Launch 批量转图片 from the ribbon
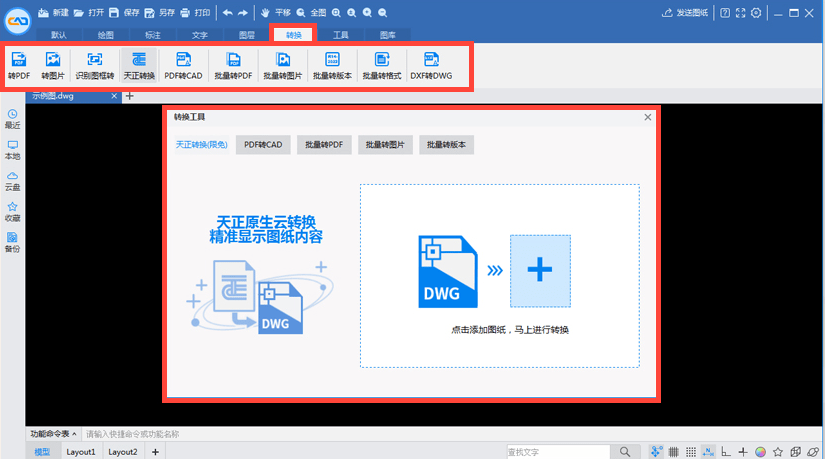The width and height of the screenshot is (825, 459). [x=283, y=66]
